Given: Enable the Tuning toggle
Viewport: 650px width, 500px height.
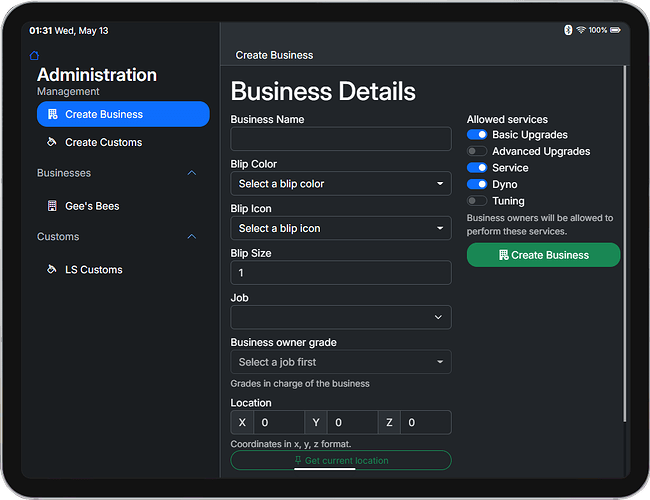Looking at the screenshot, I should coord(477,201).
